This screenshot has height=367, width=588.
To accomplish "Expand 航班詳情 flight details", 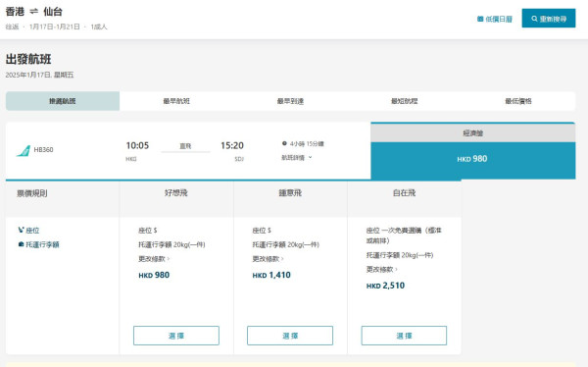I will (x=297, y=157).
